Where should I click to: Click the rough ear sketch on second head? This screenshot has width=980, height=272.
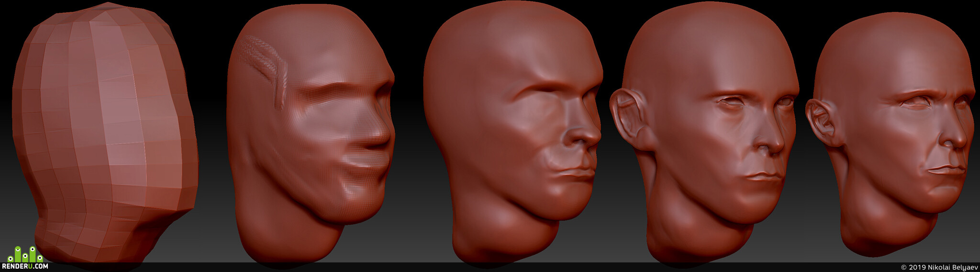point(263,69)
